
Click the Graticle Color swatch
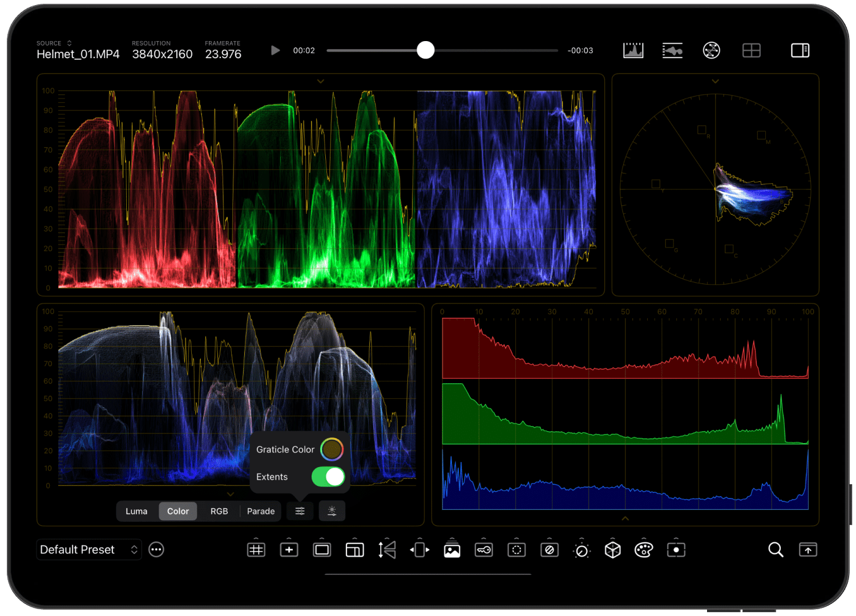click(x=333, y=449)
